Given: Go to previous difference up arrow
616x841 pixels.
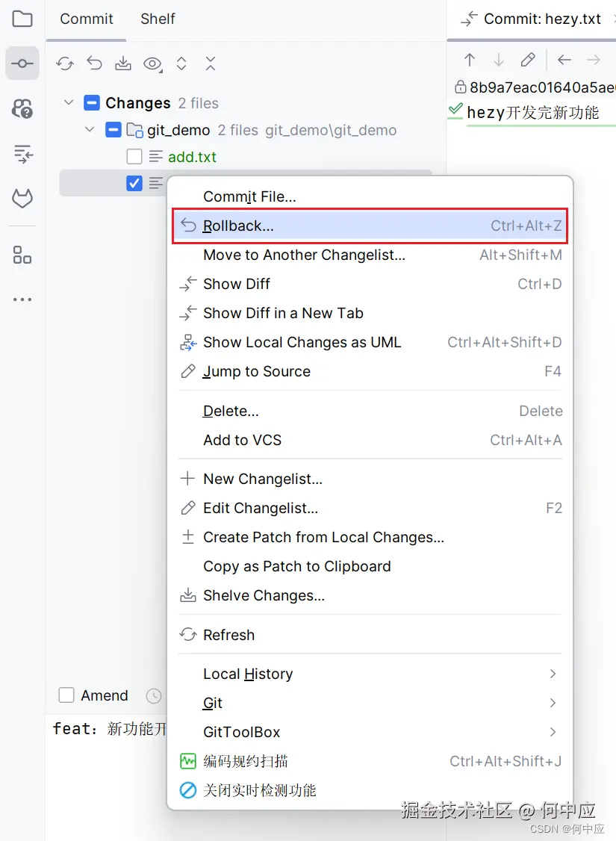Looking at the screenshot, I should point(470,60).
